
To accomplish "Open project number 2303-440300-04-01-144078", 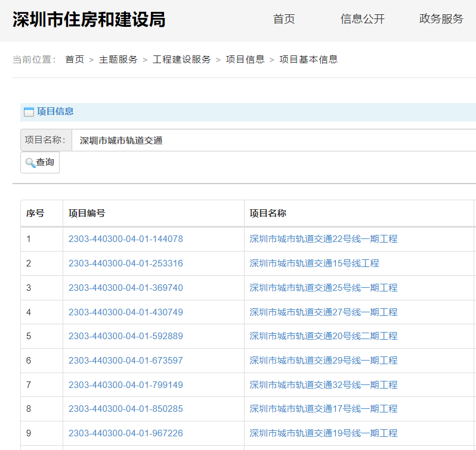I will (x=126, y=239).
